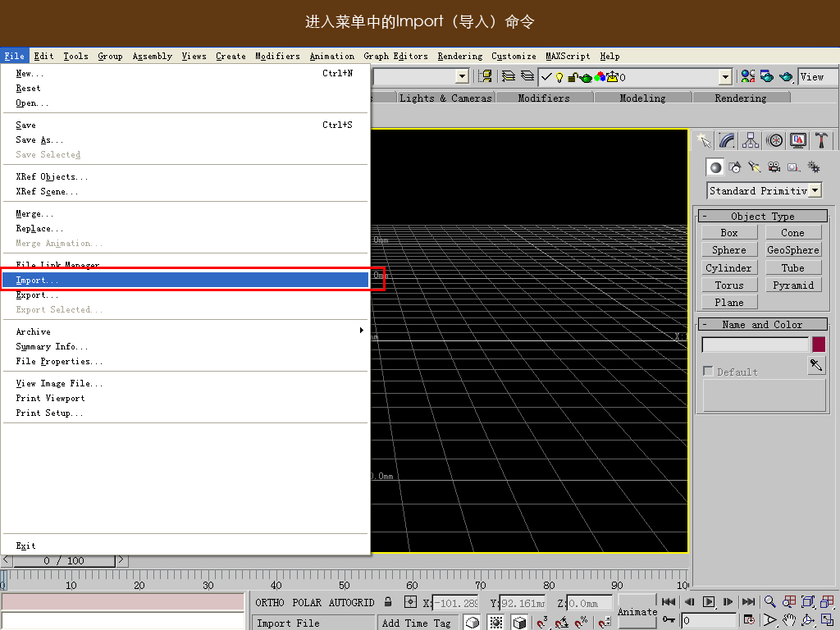Open the layer list dropdown arrow
The height and width of the screenshot is (630, 840).
[x=725, y=77]
